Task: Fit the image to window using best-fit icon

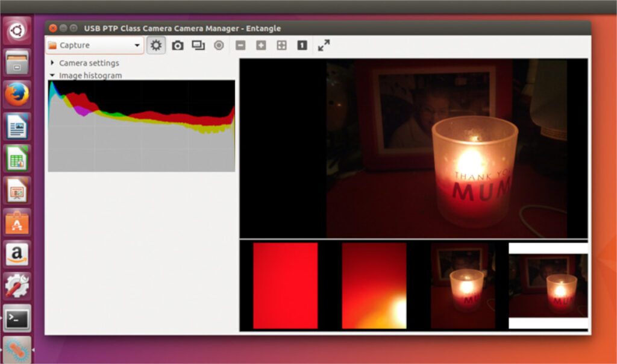Action: 281,45
